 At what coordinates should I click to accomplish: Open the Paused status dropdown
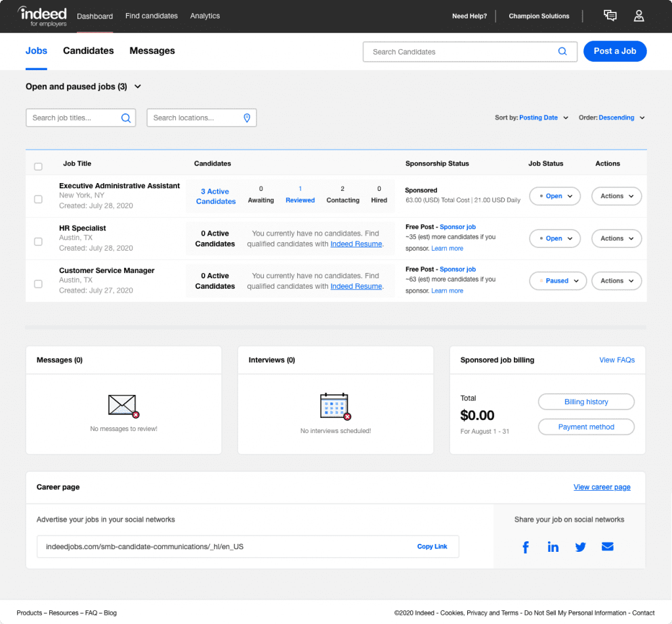coord(558,280)
